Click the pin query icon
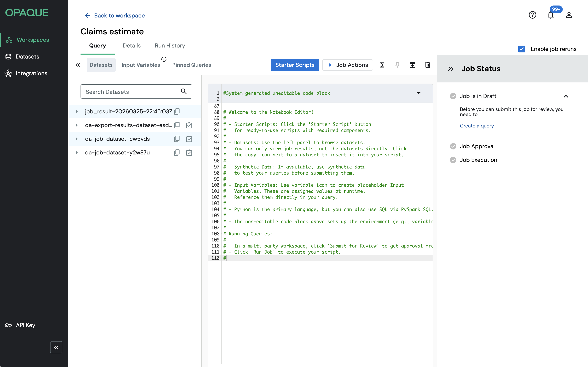This screenshot has width=588, height=367. click(397, 65)
